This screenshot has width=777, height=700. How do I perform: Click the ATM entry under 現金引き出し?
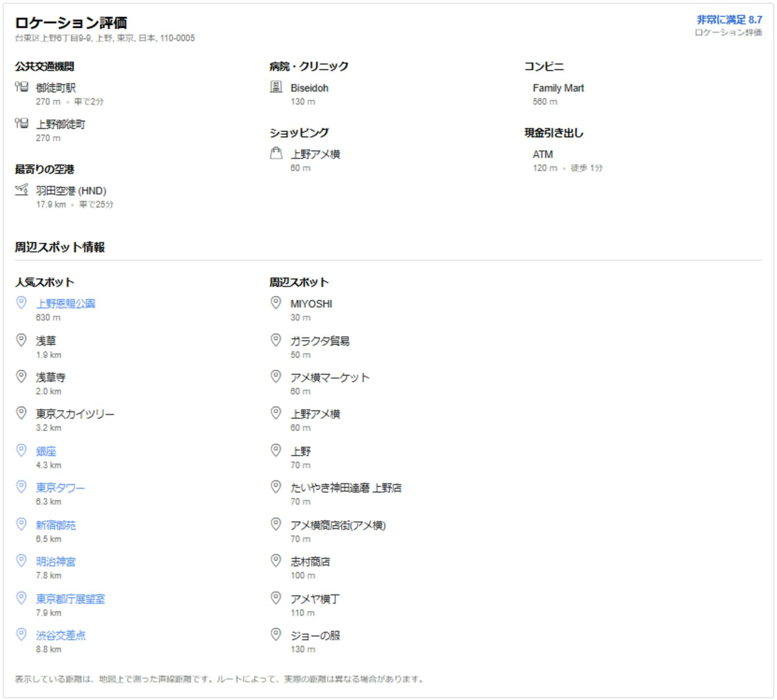point(543,154)
